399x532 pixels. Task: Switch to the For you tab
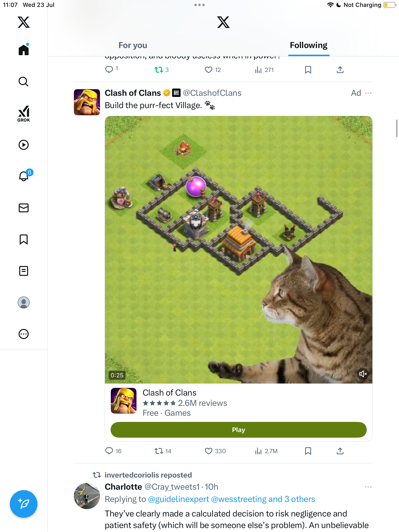click(x=133, y=45)
